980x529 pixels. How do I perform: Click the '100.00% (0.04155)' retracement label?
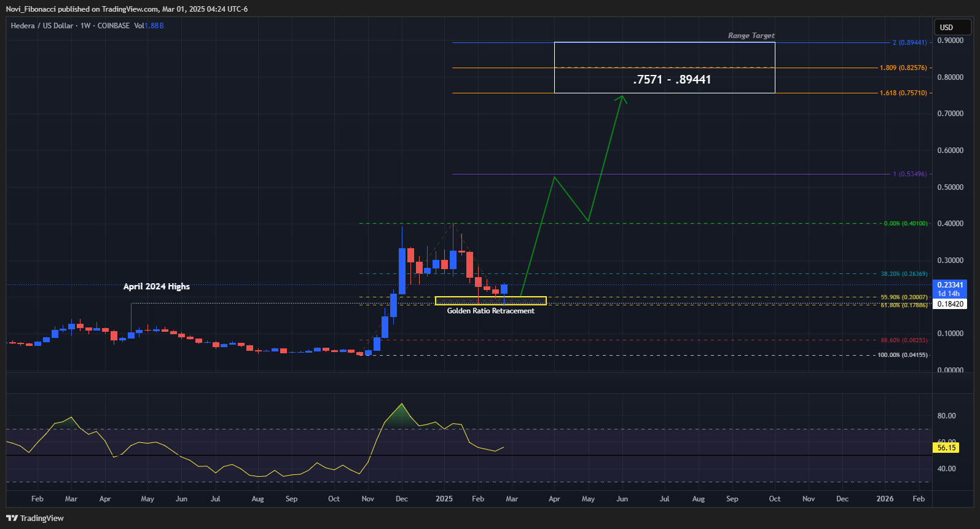click(x=903, y=355)
